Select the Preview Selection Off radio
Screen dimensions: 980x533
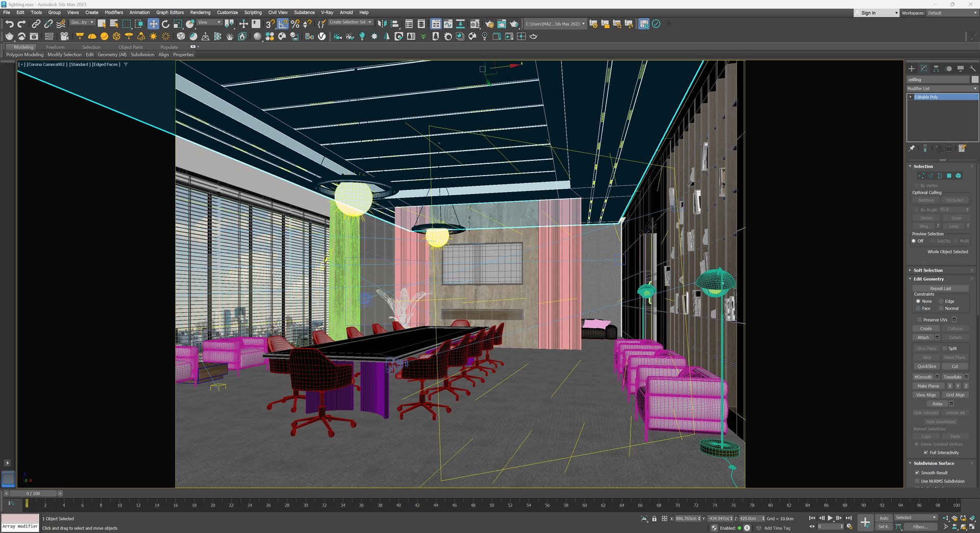coord(914,241)
